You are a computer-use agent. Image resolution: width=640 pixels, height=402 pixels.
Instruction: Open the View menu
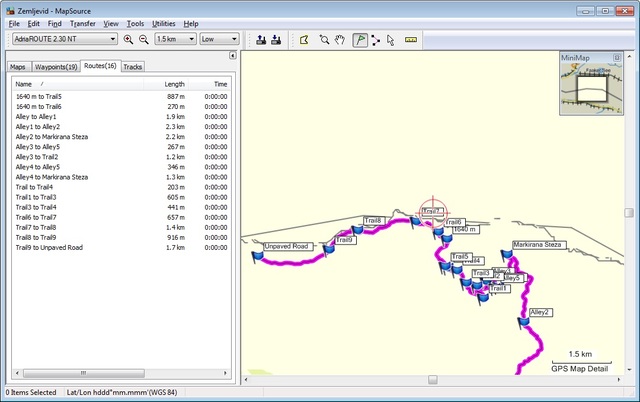pyautogui.click(x=111, y=24)
